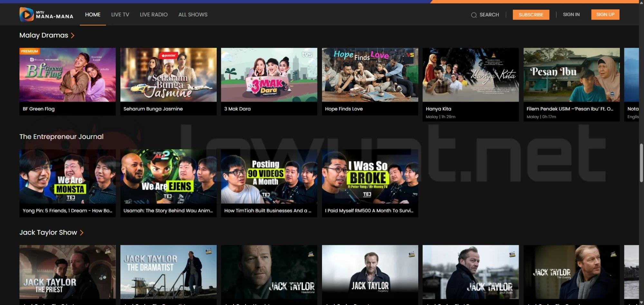The height and width of the screenshot is (305, 644).
Task: Open the Jack Taylor The Guards thumbnail
Action: tap(572, 272)
